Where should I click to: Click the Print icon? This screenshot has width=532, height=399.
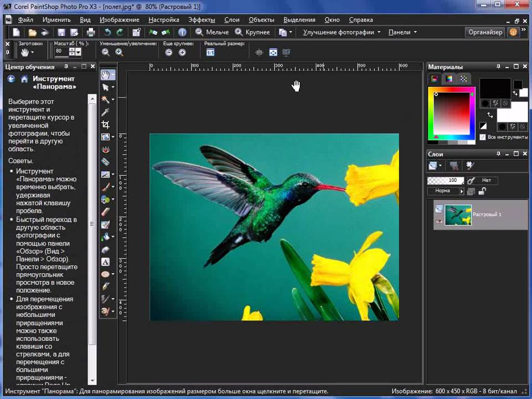tap(90, 32)
